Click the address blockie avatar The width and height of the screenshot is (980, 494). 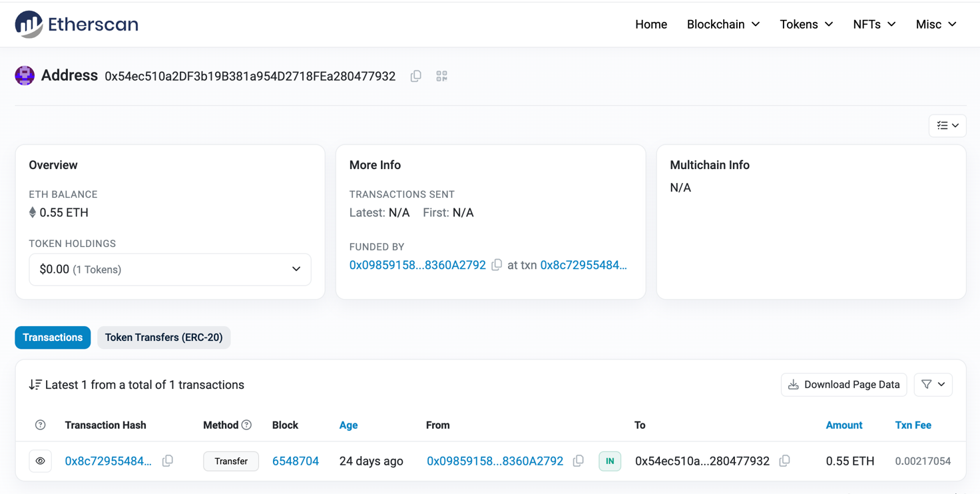pos(25,76)
